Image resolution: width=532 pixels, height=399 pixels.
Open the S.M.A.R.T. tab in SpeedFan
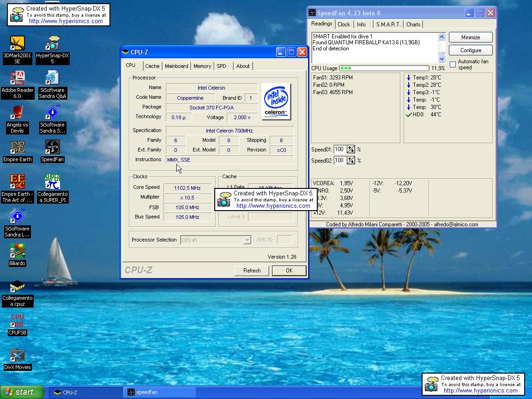(x=388, y=24)
